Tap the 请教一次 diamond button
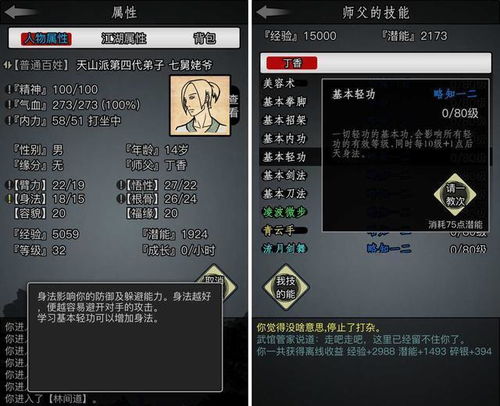This screenshot has width=500, height=406. [x=455, y=195]
